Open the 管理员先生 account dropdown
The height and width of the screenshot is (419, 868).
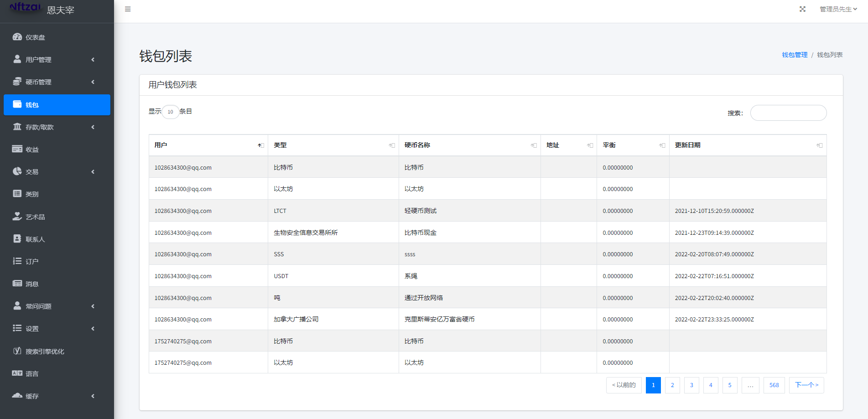(x=838, y=9)
